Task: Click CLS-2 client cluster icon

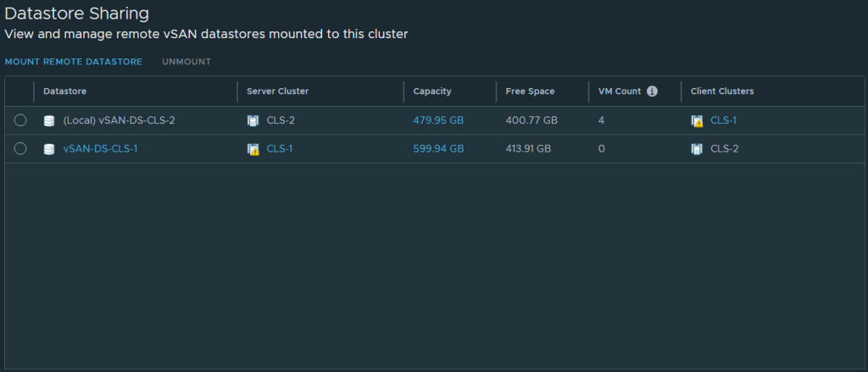Action: coord(697,149)
